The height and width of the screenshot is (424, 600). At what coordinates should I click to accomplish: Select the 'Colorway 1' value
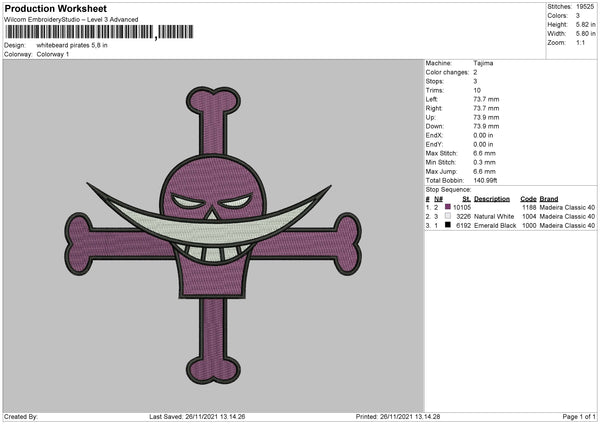53,54
